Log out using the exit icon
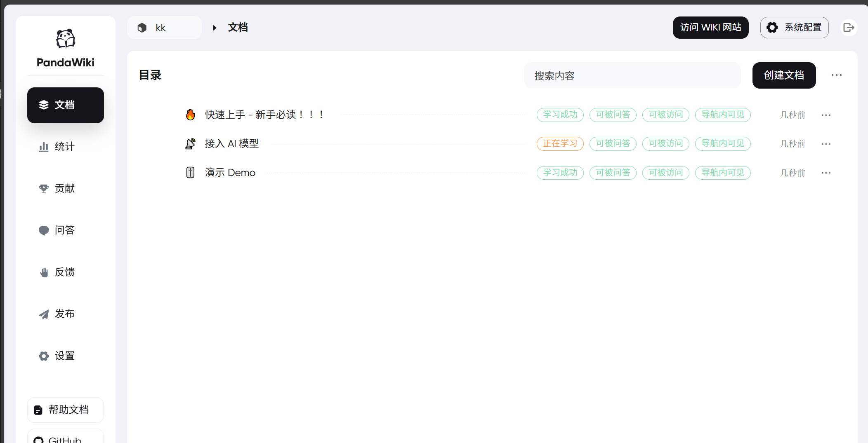868x443 pixels. coord(849,28)
